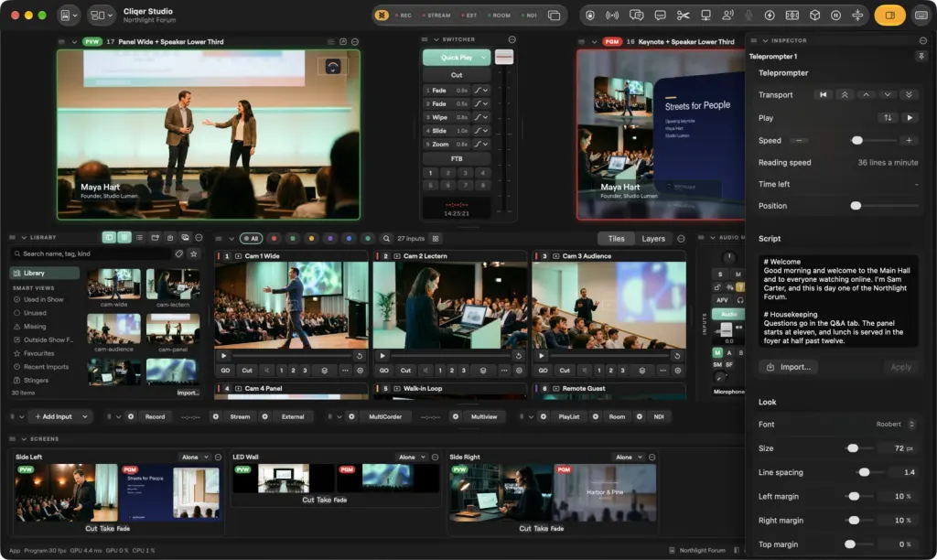Open Stream settings gear icon
This screenshot has height=560, width=937.
click(216, 416)
